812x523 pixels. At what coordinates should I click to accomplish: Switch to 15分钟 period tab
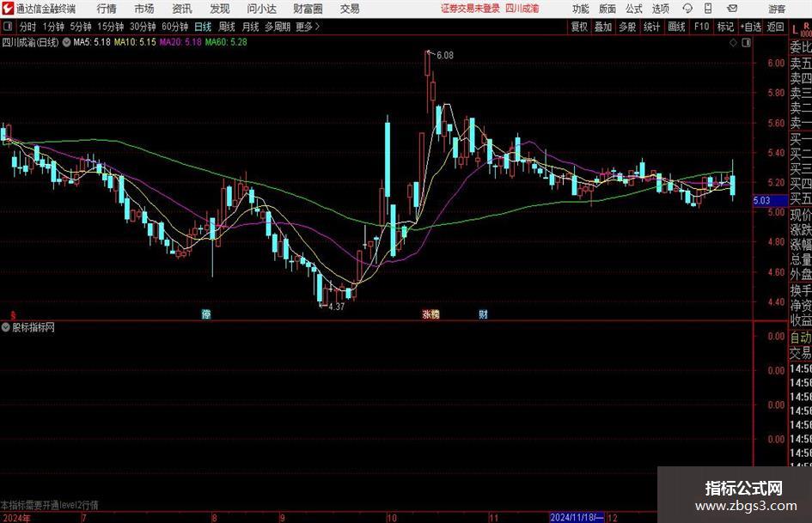[x=111, y=27]
